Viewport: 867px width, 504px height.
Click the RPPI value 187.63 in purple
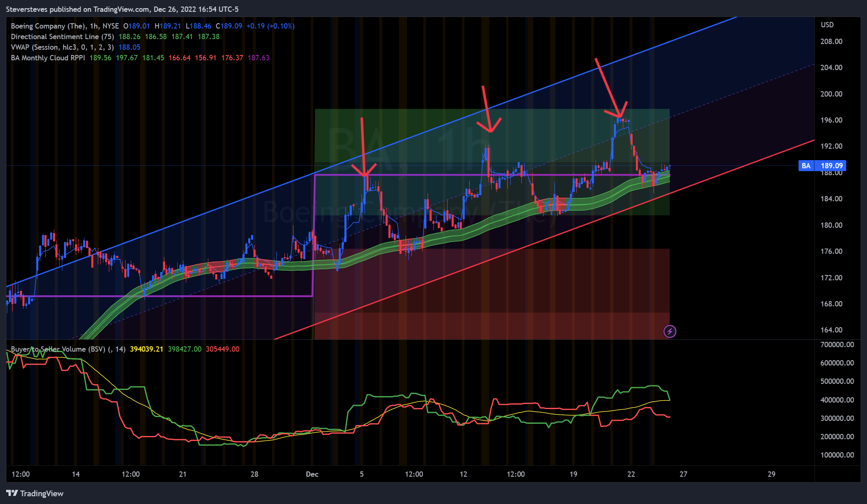(258, 58)
